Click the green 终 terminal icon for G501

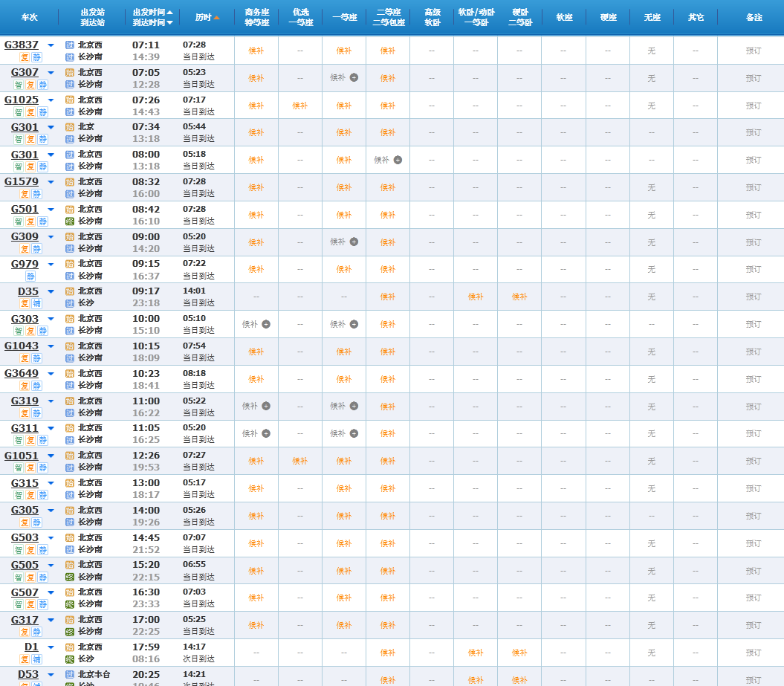pos(70,221)
